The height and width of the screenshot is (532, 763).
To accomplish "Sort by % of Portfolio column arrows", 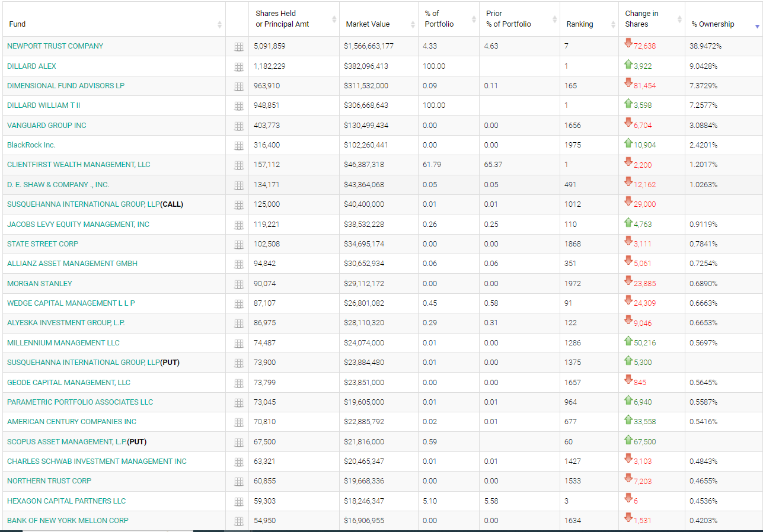I will pyautogui.click(x=474, y=19).
